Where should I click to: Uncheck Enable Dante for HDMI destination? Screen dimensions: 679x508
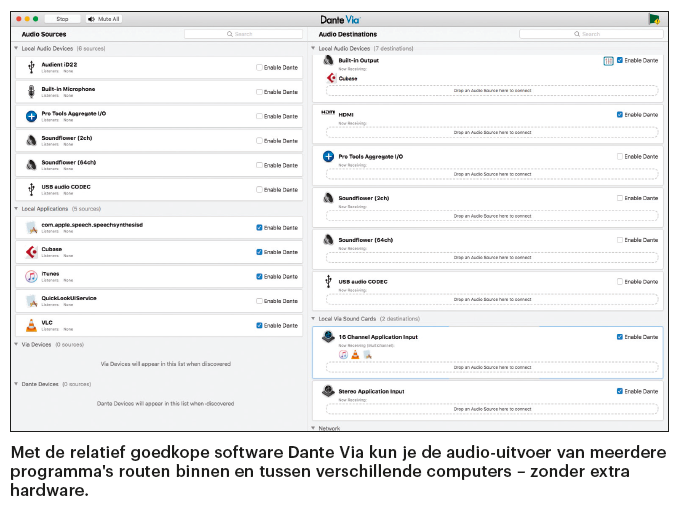[x=620, y=115]
